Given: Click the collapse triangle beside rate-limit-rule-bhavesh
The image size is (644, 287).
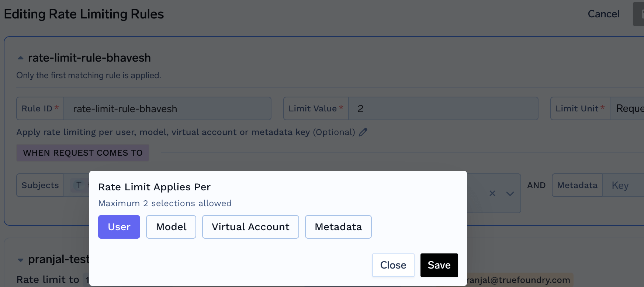Looking at the screenshot, I should click(x=21, y=58).
